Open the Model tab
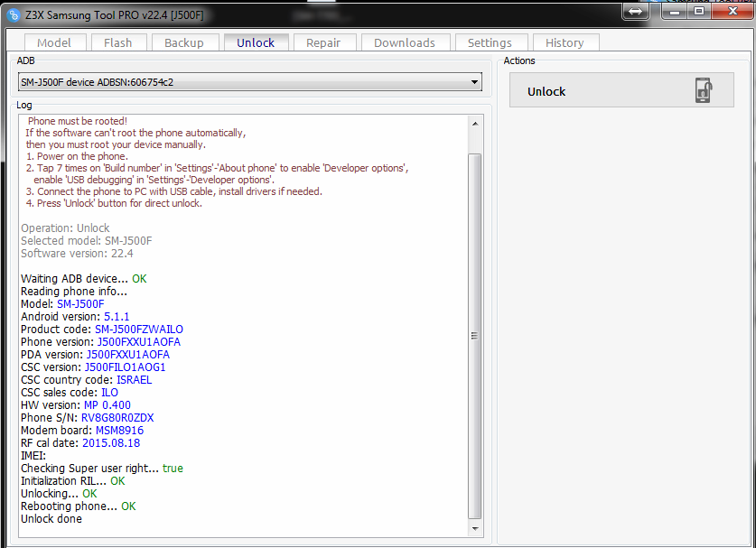 [54, 42]
